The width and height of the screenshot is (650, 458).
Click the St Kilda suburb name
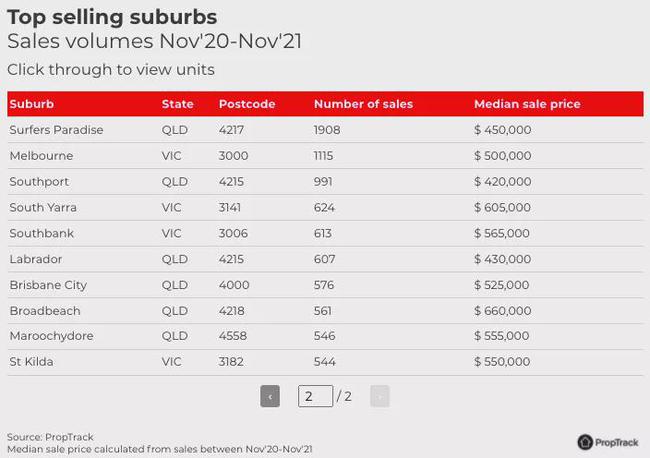31,362
